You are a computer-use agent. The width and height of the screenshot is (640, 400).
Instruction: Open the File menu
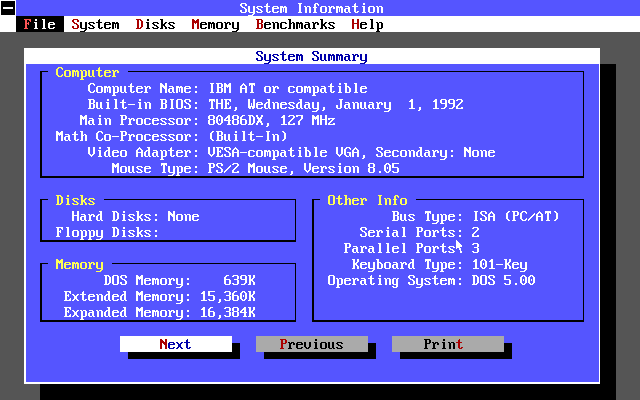pyautogui.click(x=40, y=24)
